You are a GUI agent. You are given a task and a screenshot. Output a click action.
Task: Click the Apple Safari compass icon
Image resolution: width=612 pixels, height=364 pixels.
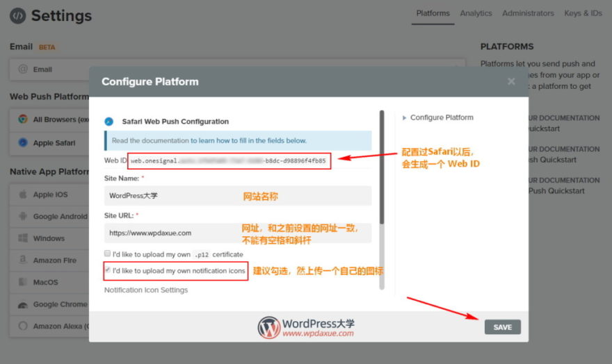tap(22, 143)
